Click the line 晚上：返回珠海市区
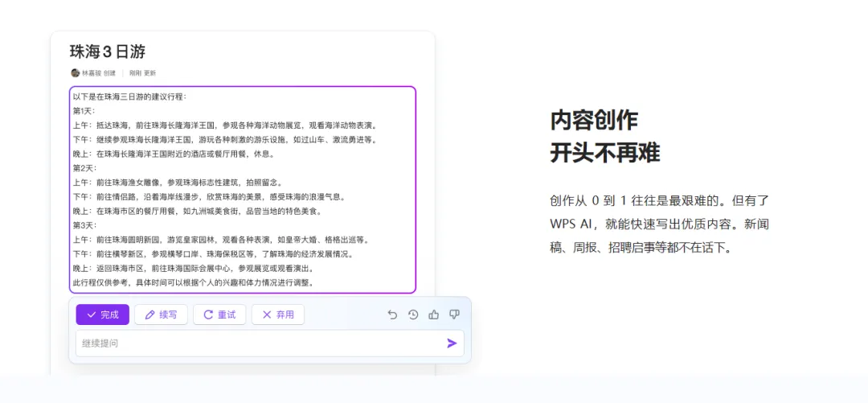The height and width of the screenshot is (403, 868). click(x=194, y=269)
